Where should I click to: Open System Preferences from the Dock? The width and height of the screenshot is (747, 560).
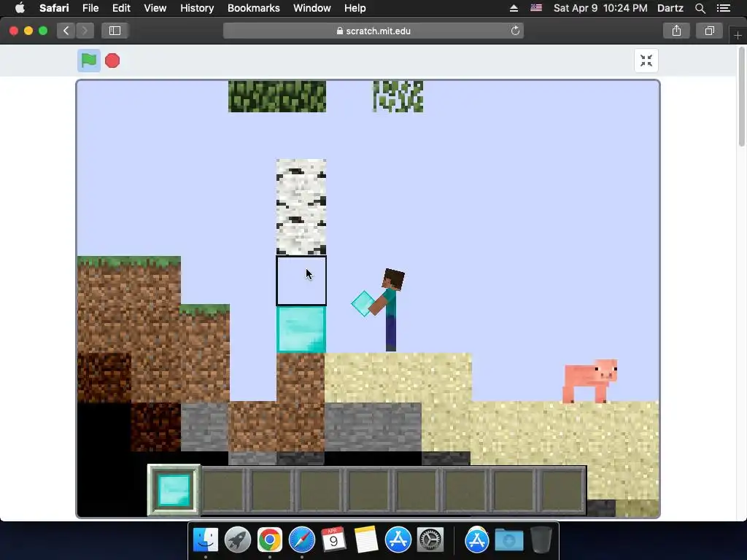pos(430,540)
